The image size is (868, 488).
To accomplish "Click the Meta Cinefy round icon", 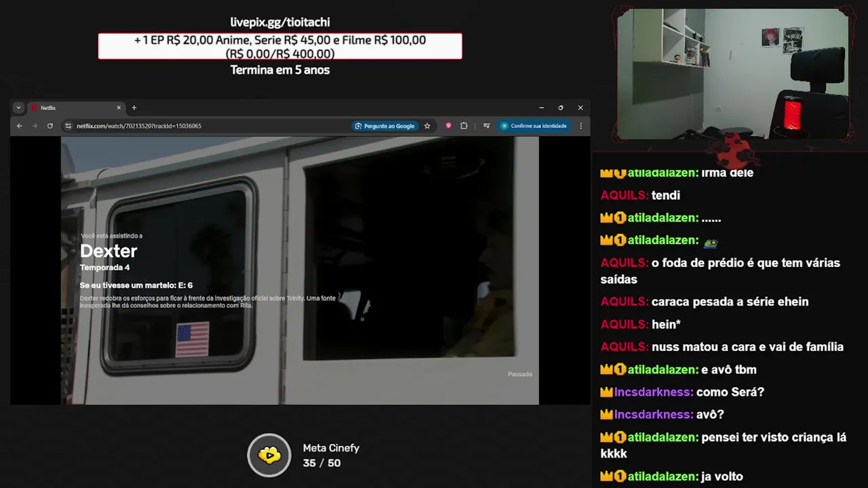I will [x=269, y=455].
